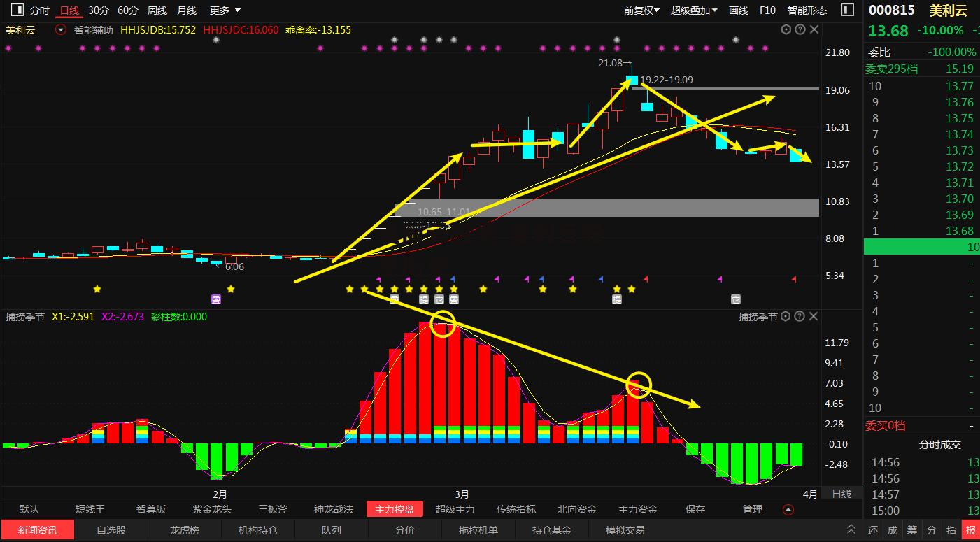Select the 神龙战法 indicator tab
980x542 pixels.
click(334, 509)
